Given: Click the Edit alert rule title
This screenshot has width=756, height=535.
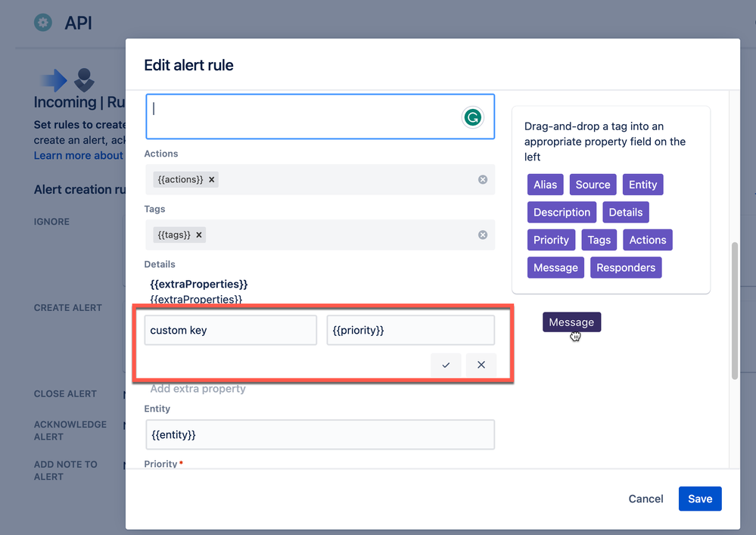Looking at the screenshot, I should pos(188,65).
